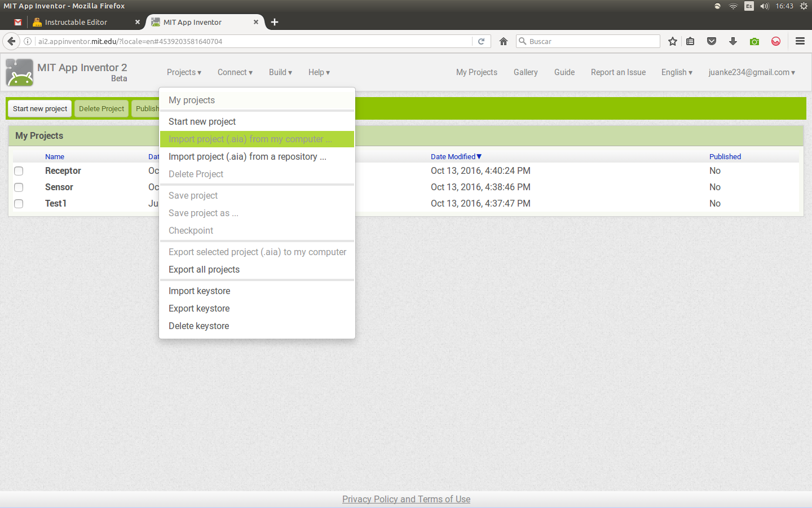This screenshot has height=508, width=812.
Task: Open the bookmarks list icon
Action: coord(690,41)
